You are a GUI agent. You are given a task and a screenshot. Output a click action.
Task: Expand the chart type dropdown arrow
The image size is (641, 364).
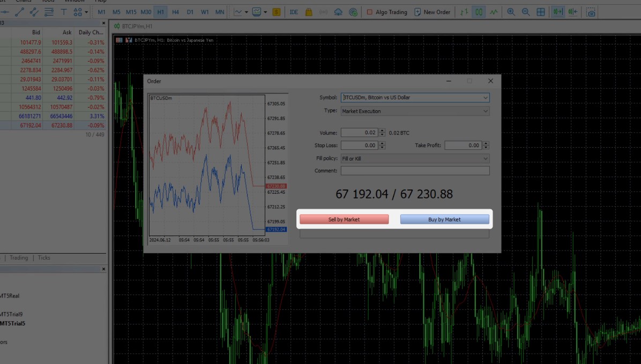point(246,12)
